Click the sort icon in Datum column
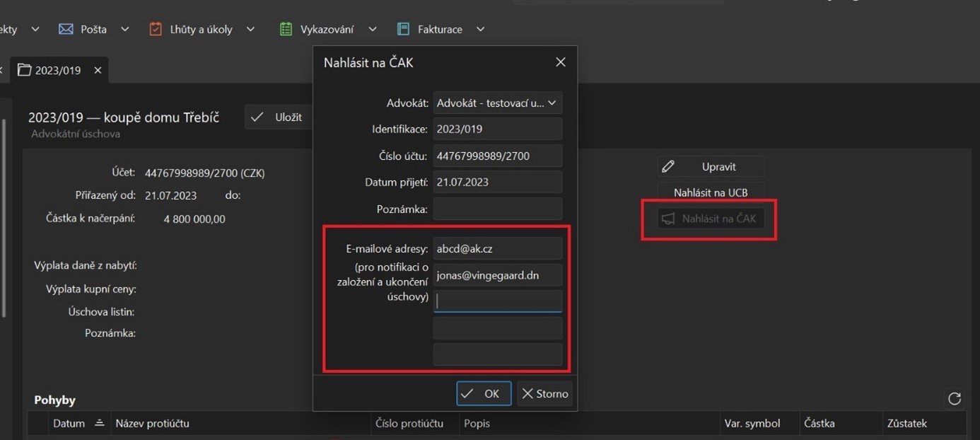 [x=100, y=423]
